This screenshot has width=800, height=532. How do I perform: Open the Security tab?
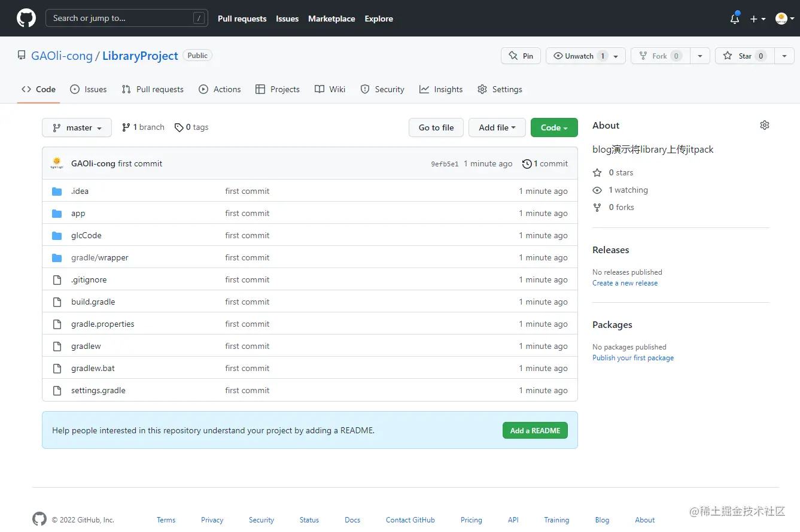click(x=382, y=89)
